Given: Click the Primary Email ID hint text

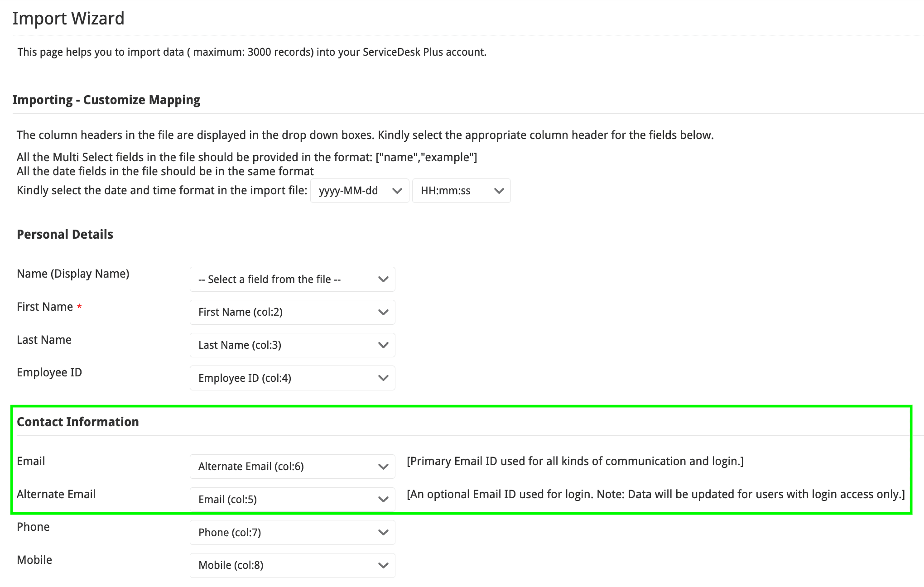Looking at the screenshot, I should coord(575,461).
